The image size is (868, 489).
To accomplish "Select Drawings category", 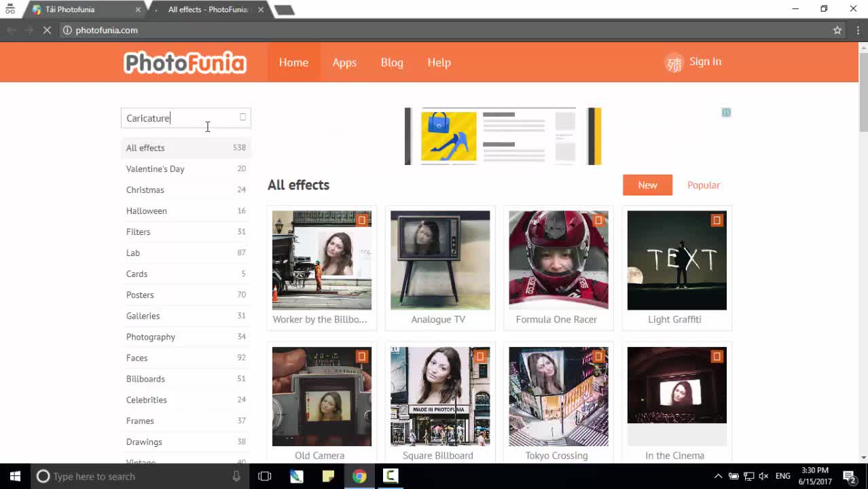I will (186, 442).
